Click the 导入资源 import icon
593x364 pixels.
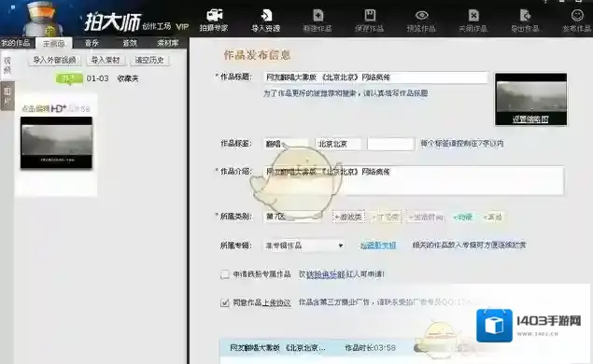pyautogui.click(x=265, y=21)
